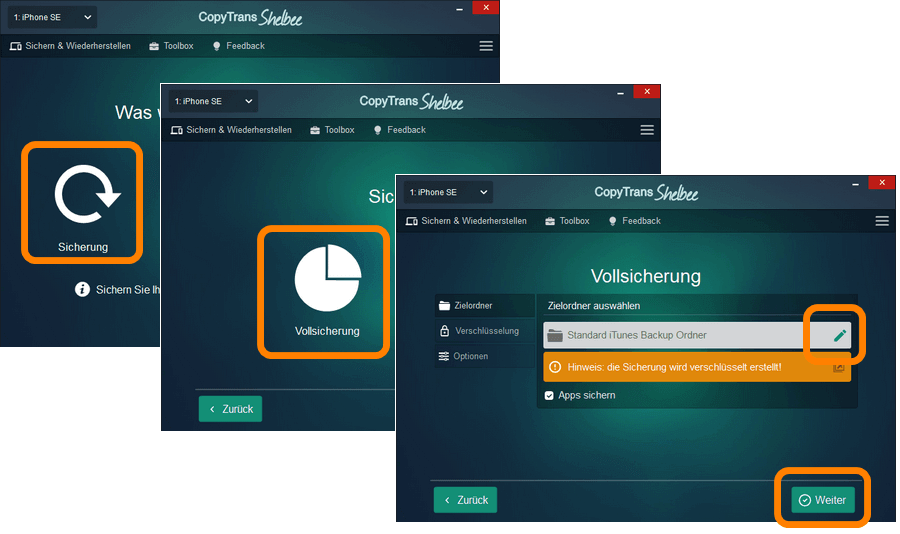This screenshot has height=534, width=900.
Task: Open device dropdown 1: iPhone SE in back window
Action: pos(52,17)
